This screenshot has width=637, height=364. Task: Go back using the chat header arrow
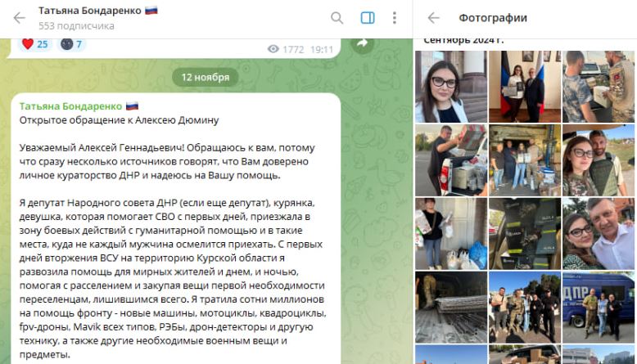[19, 18]
